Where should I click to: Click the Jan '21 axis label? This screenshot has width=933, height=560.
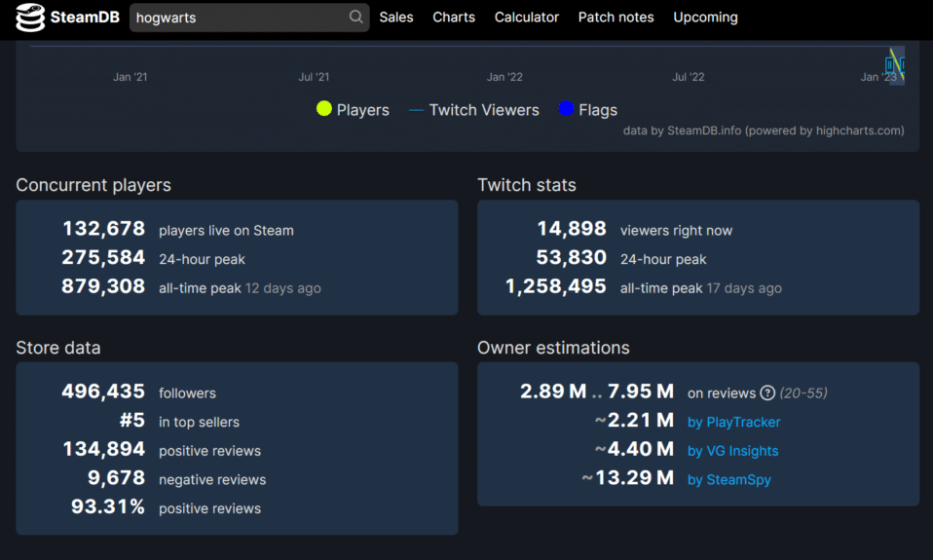point(131,77)
